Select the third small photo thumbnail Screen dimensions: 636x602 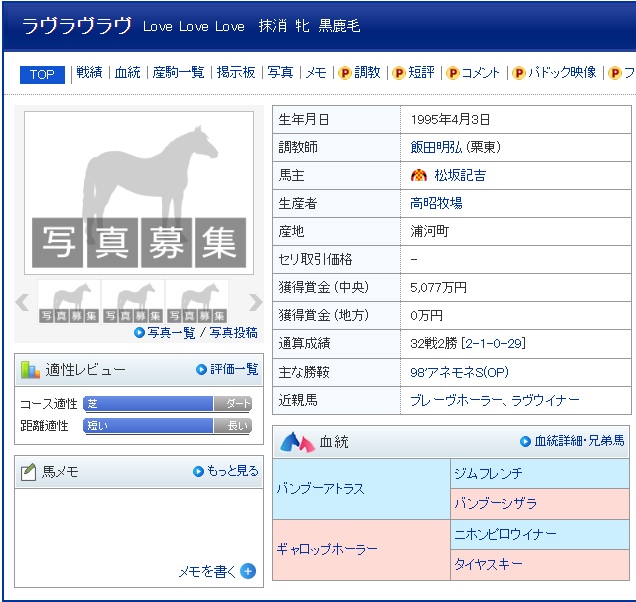tap(197, 302)
